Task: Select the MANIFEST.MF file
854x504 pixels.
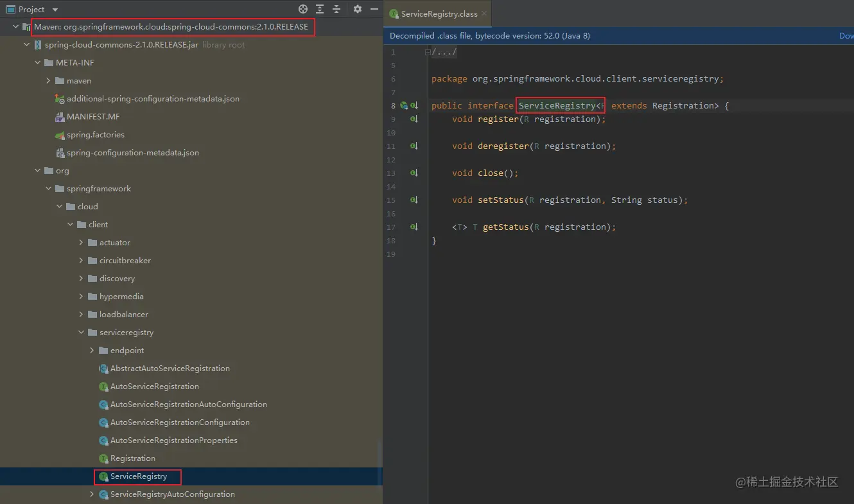Action: click(x=93, y=117)
